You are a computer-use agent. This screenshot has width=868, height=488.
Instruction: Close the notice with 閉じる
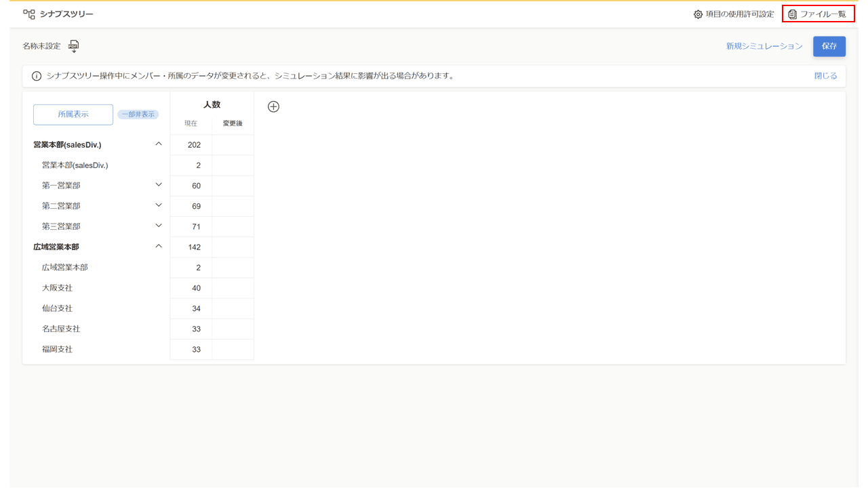[x=825, y=76]
